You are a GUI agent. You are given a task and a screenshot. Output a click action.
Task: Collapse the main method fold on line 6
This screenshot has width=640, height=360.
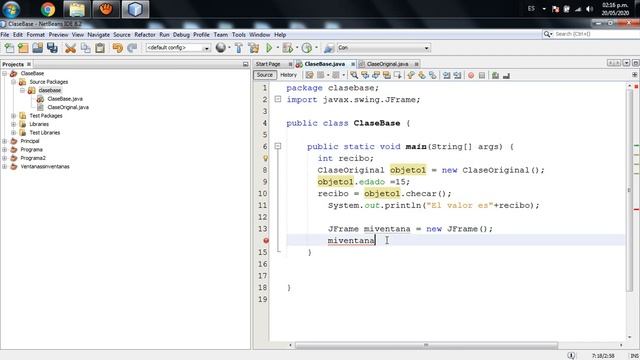(x=278, y=146)
